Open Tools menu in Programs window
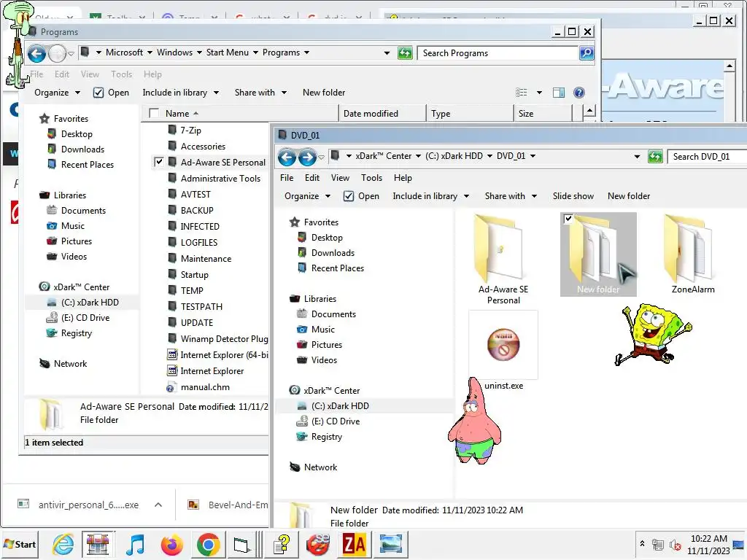The height and width of the screenshot is (560, 747). [x=122, y=74]
